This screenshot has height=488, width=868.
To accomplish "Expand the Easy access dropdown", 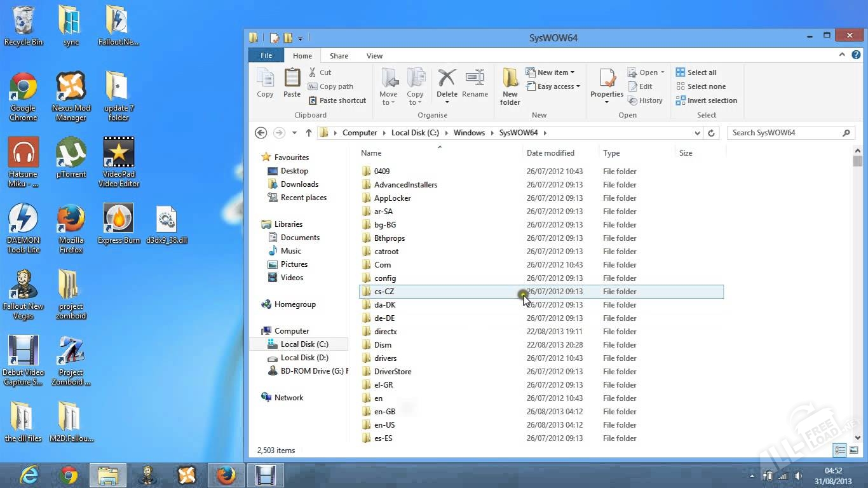I will 553,86.
